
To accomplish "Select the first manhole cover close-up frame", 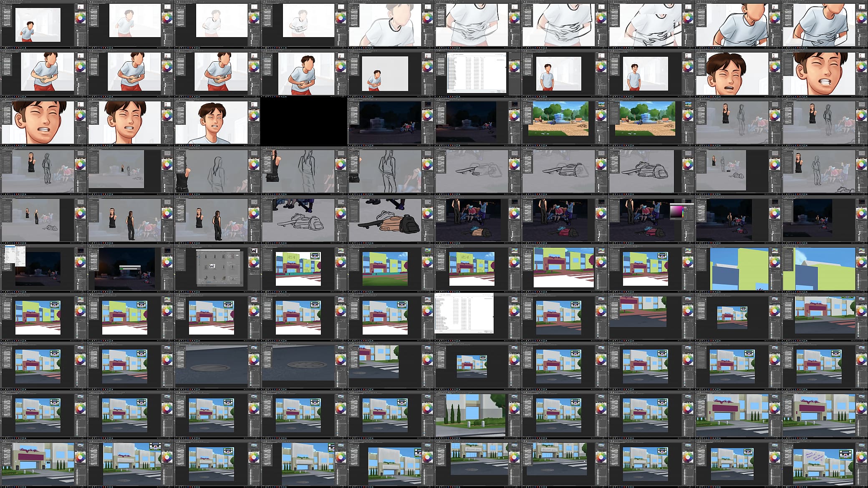I will pos(217,366).
